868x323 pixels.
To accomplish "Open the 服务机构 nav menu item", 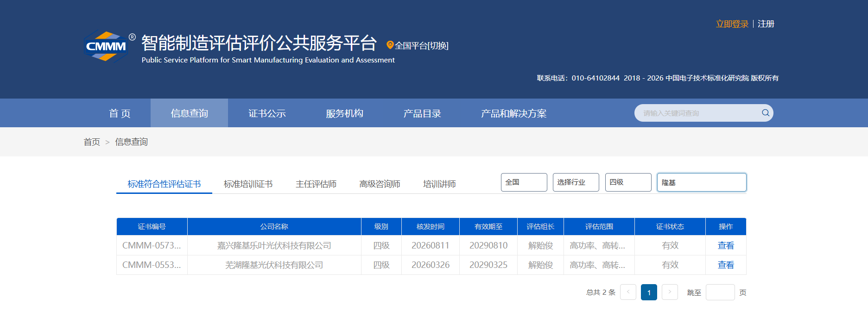I will pos(344,113).
